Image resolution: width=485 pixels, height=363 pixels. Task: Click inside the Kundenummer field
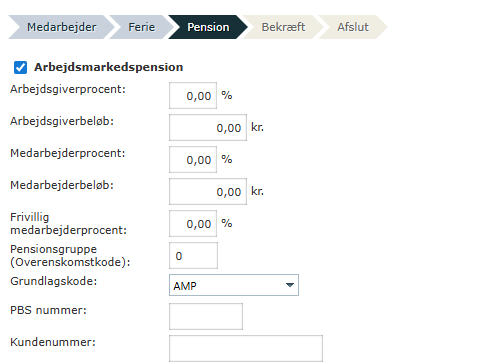click(x=246, y=348)
